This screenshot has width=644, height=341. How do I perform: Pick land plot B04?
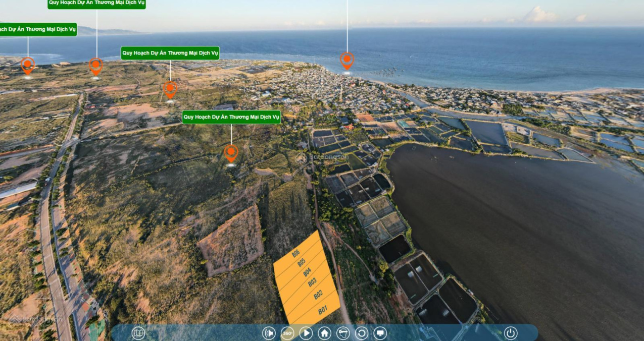coord(307,272)
